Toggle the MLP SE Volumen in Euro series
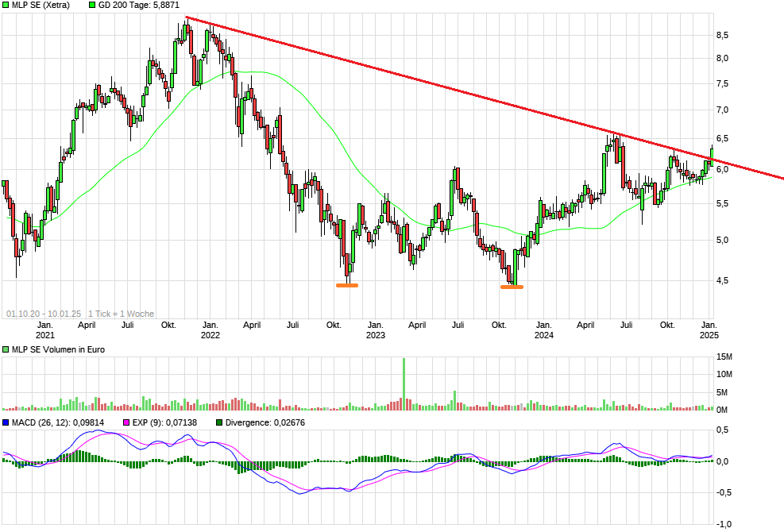 [x=7, y=349]
